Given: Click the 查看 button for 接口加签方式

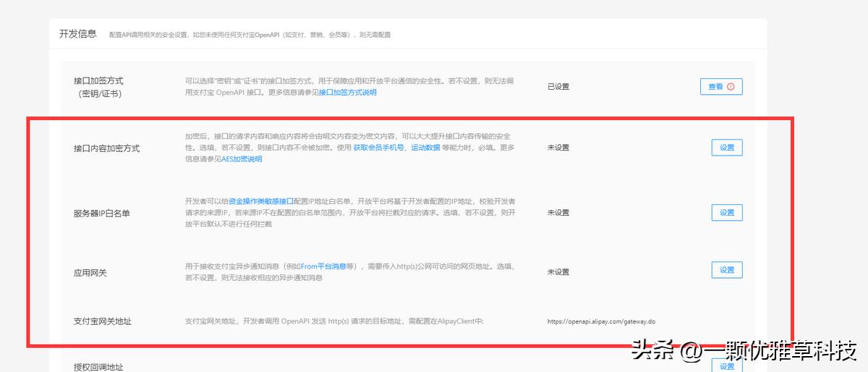Looking at the screenshot, I should 721,87.
